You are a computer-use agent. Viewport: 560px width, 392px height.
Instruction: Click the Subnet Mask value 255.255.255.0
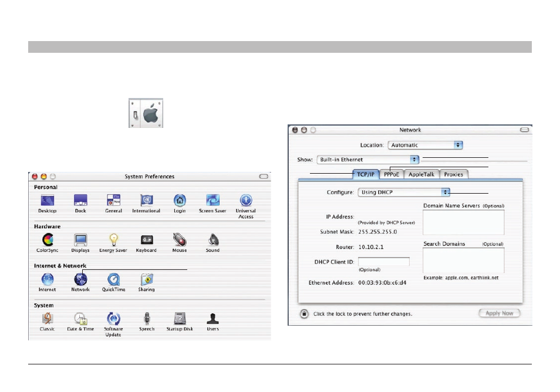point(377,232)
